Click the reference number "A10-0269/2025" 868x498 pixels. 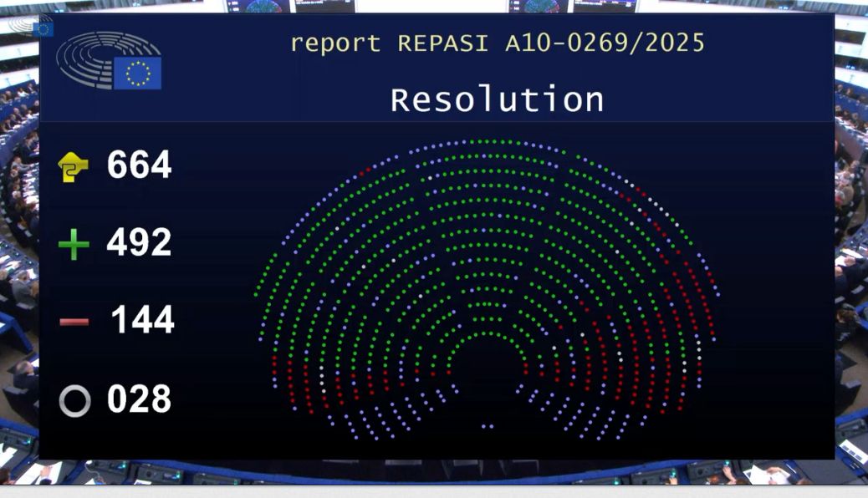click(605, 43)
